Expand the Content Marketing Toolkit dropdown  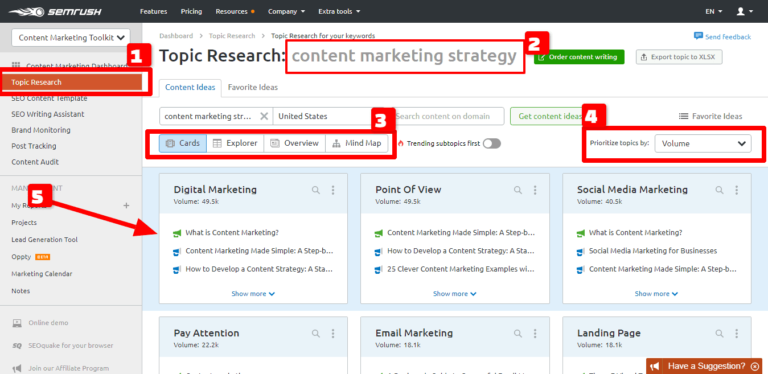tap(71, 38)
